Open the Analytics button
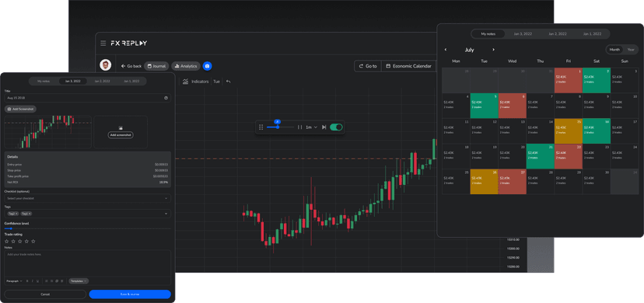The width and height of the screenshot is (644, 303). click(186, 66)
